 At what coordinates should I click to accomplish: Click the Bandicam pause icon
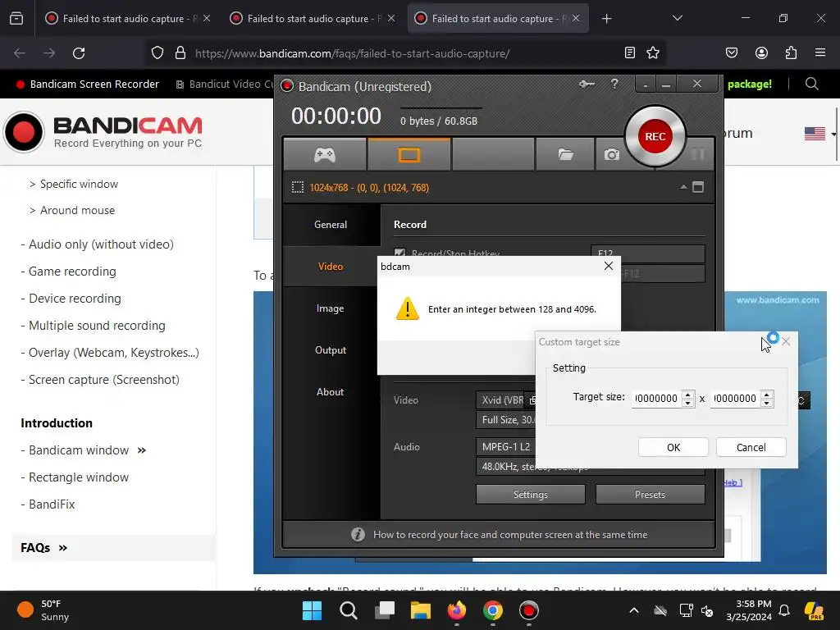coord(697,155)
